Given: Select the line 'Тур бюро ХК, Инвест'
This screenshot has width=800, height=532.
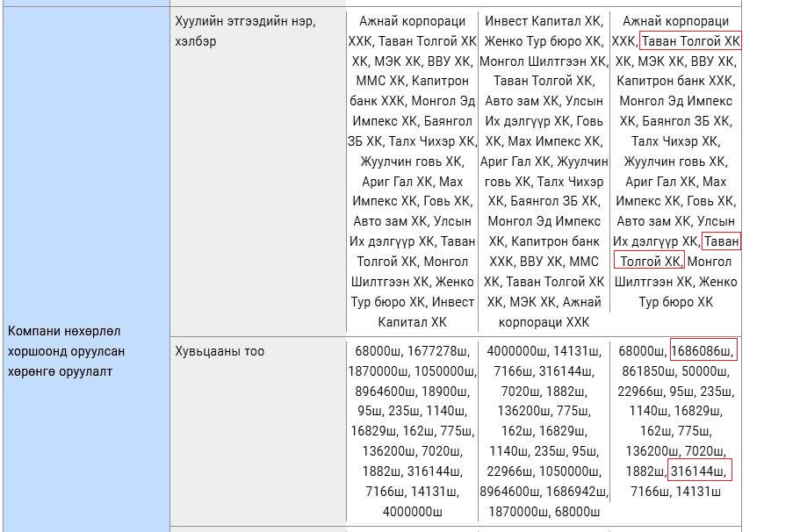Looking at the screenshot, I should [x=412, y=302].
